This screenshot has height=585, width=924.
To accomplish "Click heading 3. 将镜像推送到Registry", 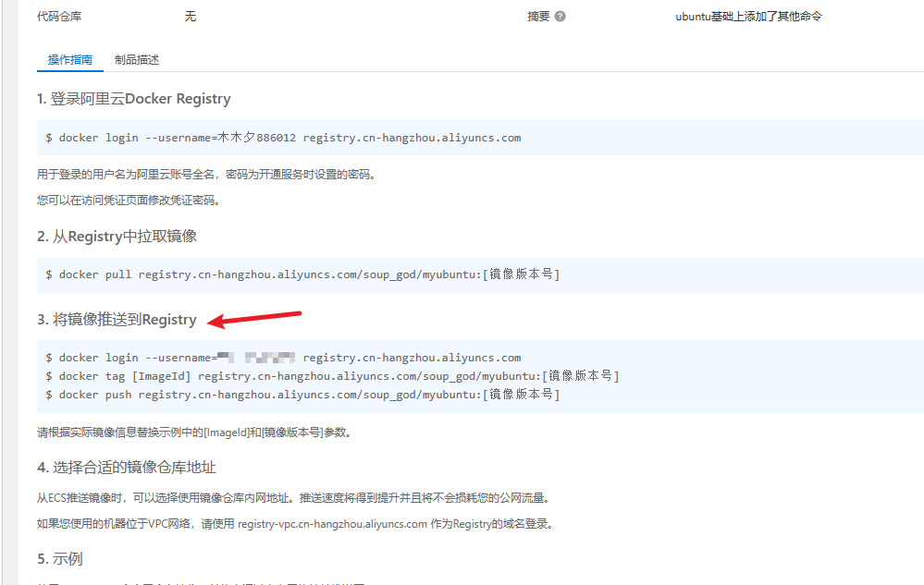I will [x=117, y=320].
